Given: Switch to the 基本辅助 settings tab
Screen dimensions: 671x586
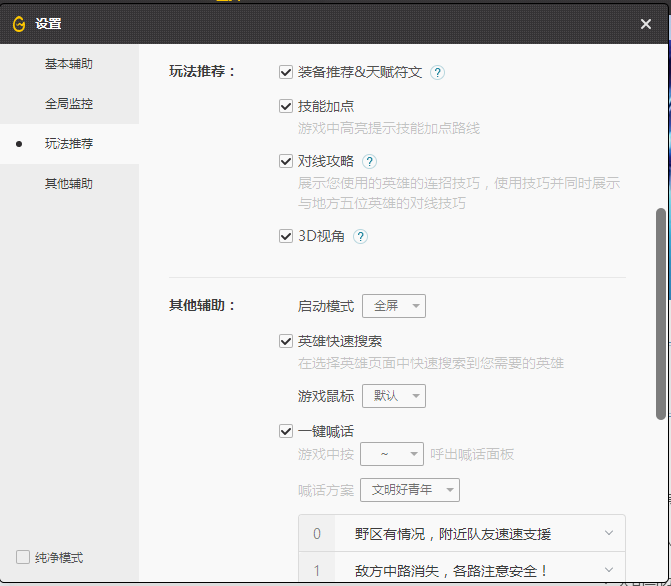Looking at the screenshot, I should [x=69, y=64].
